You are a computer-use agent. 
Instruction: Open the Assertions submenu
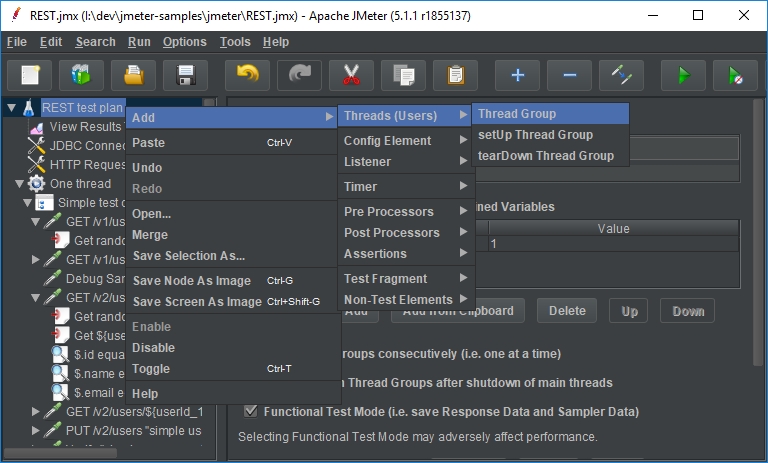click(x=406, y=254)
